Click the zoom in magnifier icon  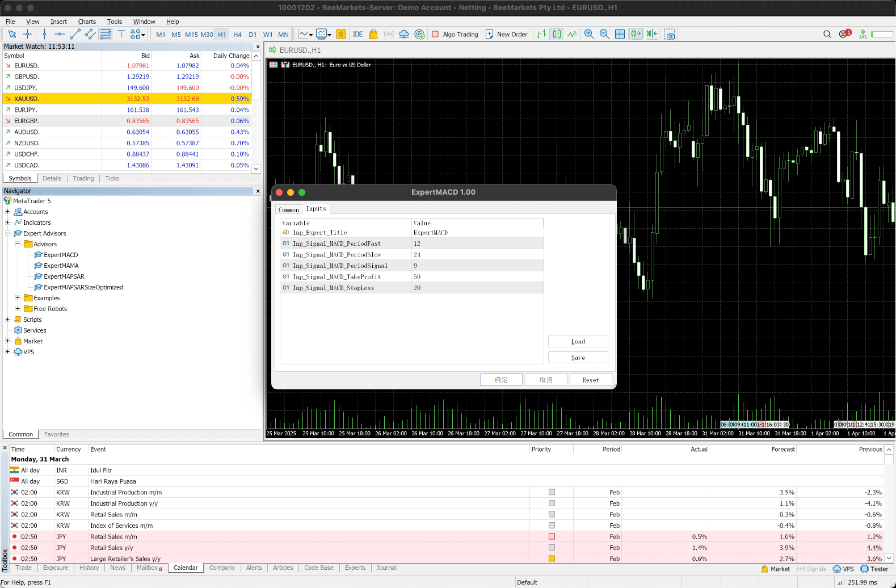(x=589, y=34)
